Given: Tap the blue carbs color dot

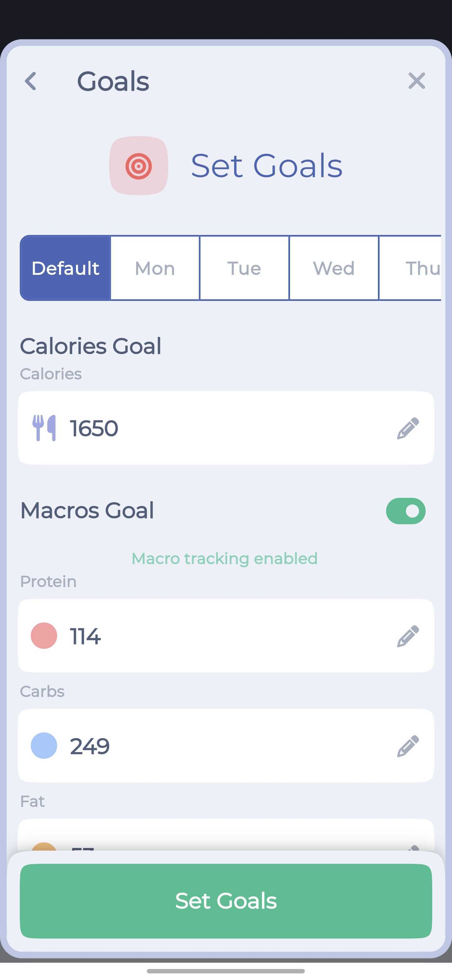Looking at the screenshot, I should pos(44,746).
